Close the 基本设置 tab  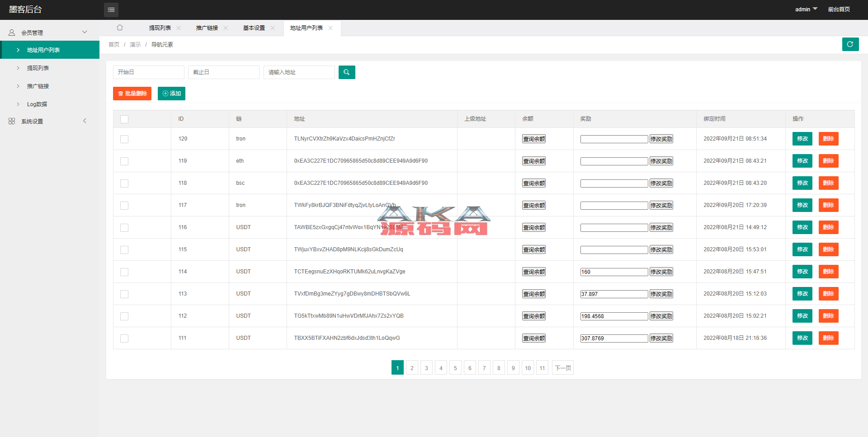[273, 28]
